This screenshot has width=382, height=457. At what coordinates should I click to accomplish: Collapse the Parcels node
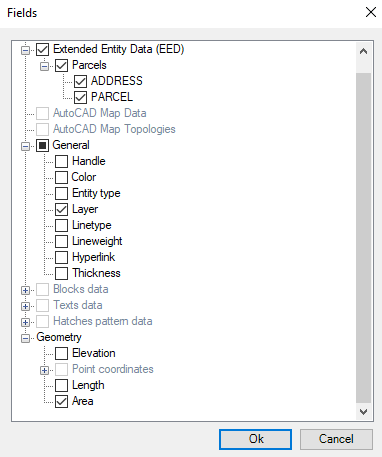point(44,66)
